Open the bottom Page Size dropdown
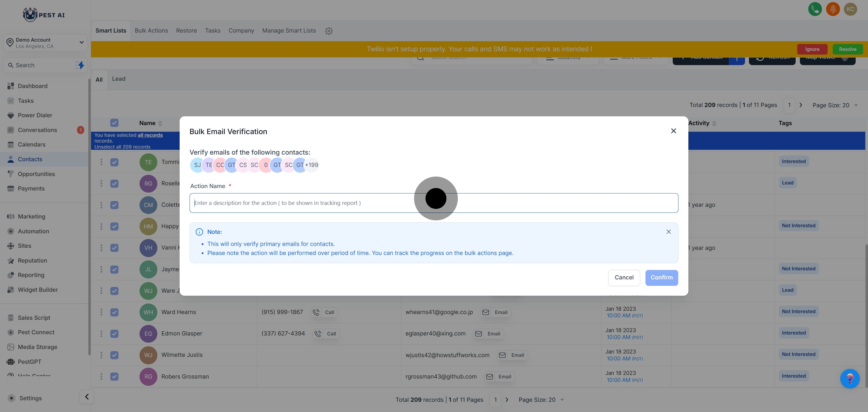Image resolution: width=868 pixels, height=412 pixels. click(541, 400)
